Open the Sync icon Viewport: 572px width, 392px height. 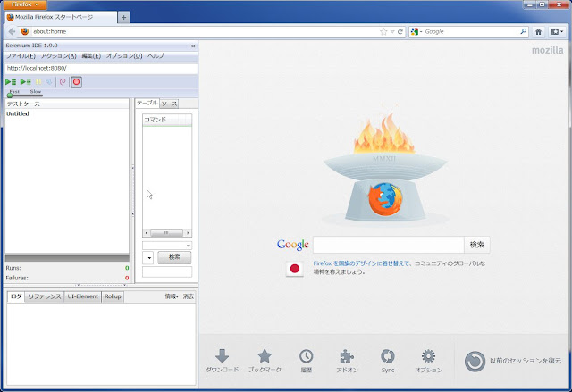click(x=388, y=361)
